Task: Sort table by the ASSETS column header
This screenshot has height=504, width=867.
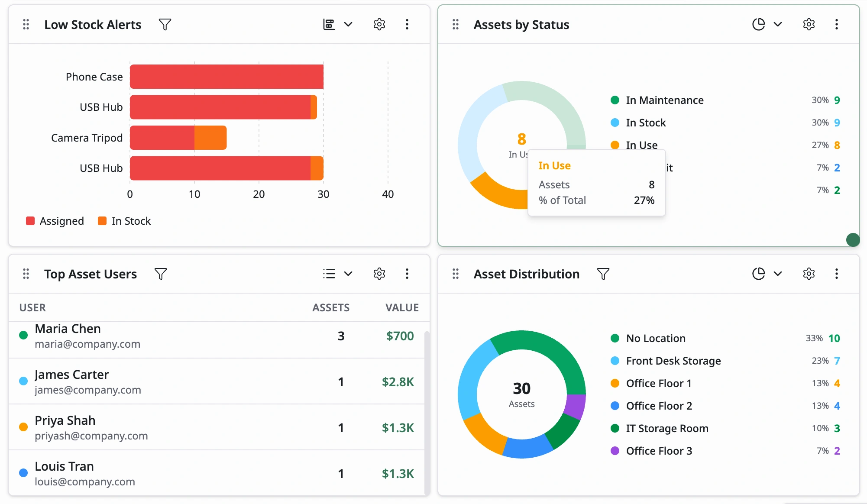Action: (331, 308)
